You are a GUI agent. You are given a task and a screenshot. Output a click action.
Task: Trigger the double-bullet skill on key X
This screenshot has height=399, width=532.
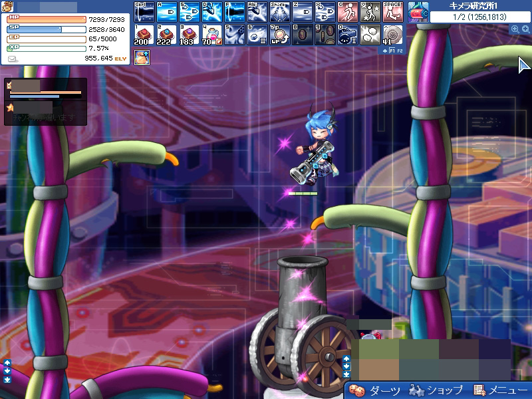(x=325, y=12)
